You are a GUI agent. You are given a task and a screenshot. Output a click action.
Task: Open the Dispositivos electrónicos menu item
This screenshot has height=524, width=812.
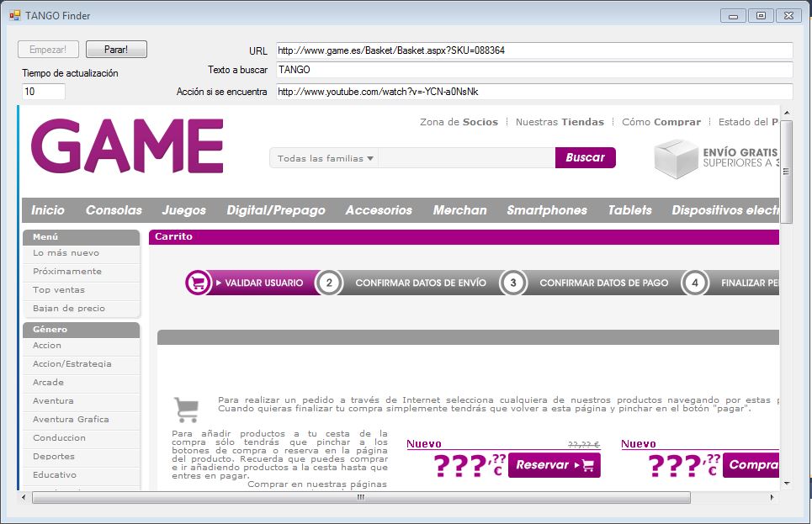pyautogui.click(x=725, y=210)
